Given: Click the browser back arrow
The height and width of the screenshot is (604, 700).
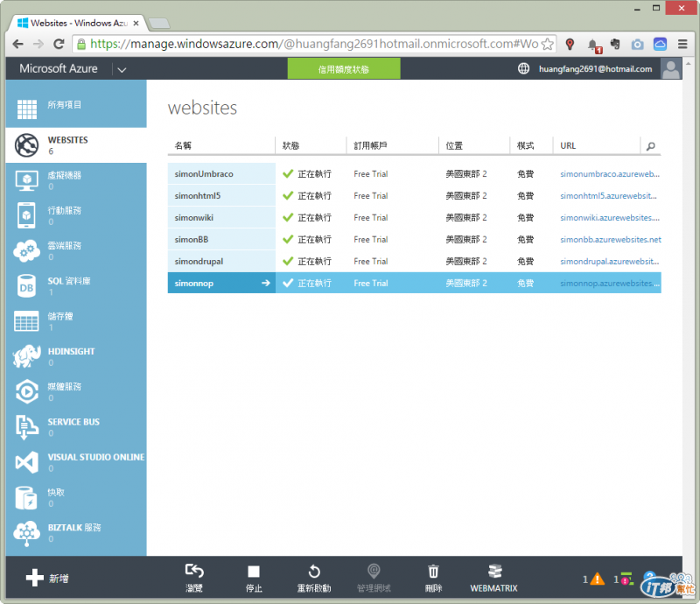Looking at the screenshot, I should pyautogui.click(x=17, y=44).
